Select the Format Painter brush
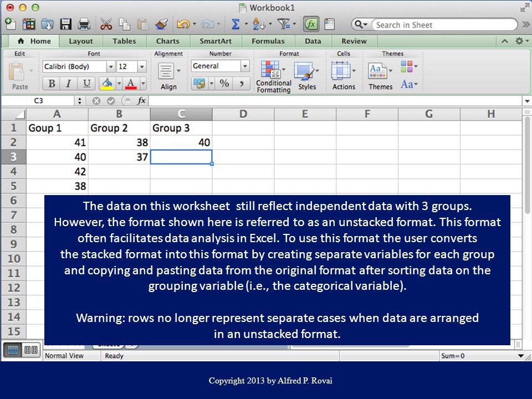Image resolution: width=532 pixels, height=399 pixels. pyautogui.click(x=161, y=24)
